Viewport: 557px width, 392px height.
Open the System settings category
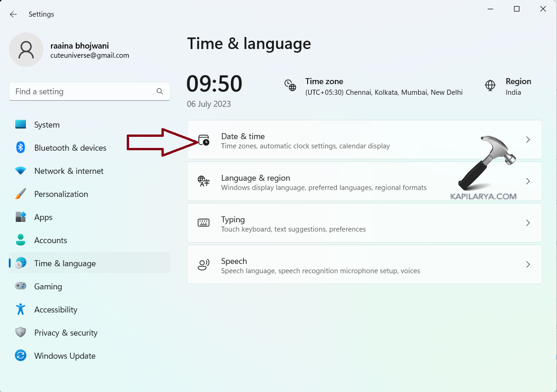(x=90, y=125)
